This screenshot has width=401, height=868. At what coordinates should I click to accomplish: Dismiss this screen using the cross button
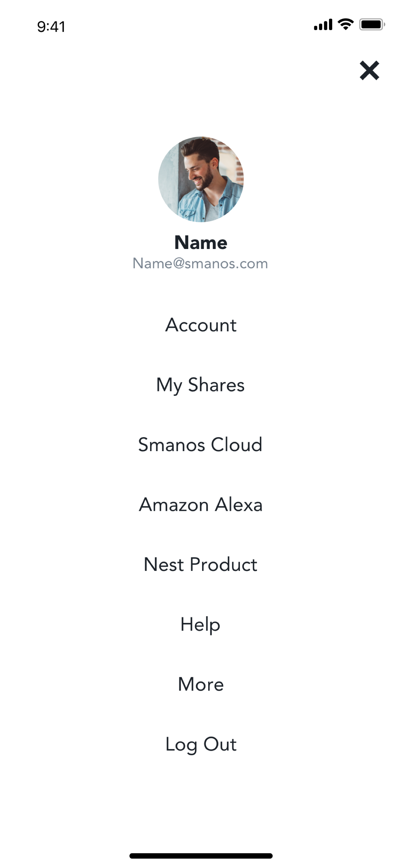[369, 70]
